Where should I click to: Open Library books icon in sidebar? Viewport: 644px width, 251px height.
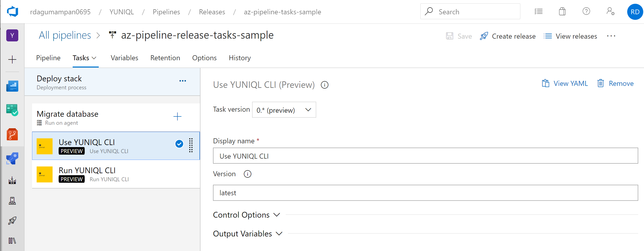pos(12,241)
